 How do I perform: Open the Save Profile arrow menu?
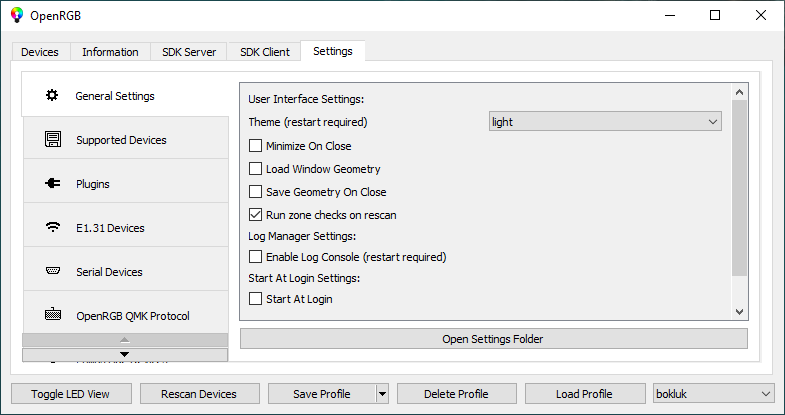pos(382,394)
